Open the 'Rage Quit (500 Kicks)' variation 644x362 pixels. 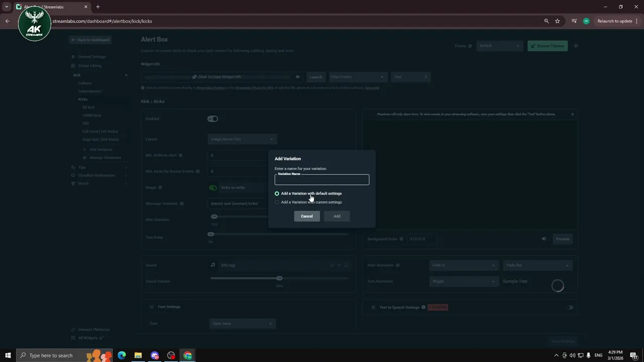pyautogui.click(x=101, y=139)
